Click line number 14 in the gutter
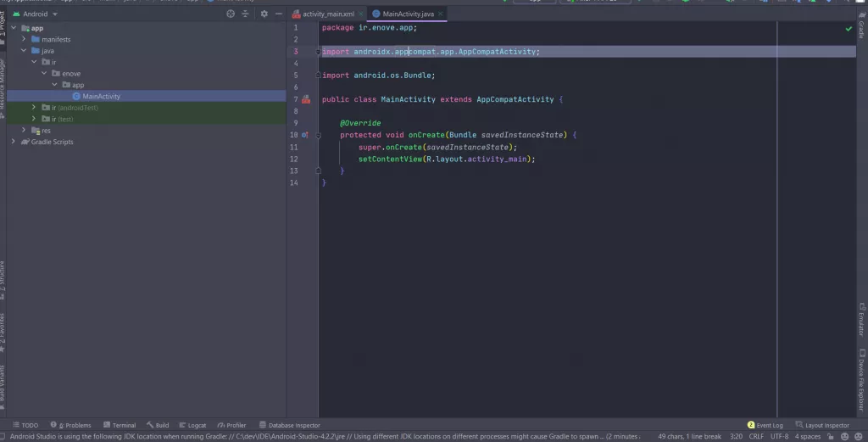The image size is (868, 442). [x=294, y=182]
